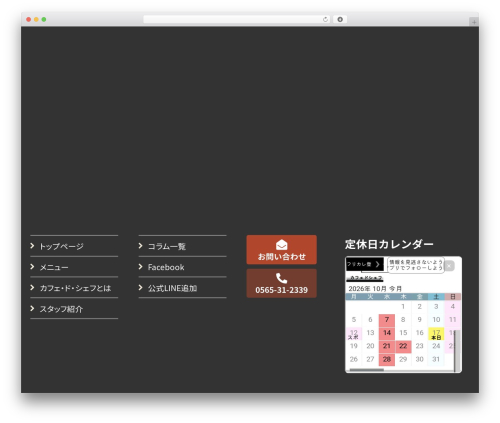This screenshot has width=500, height=423.
Task: Open a new tab with plus button
Action: pyautogui.click(x=474, y=22)
